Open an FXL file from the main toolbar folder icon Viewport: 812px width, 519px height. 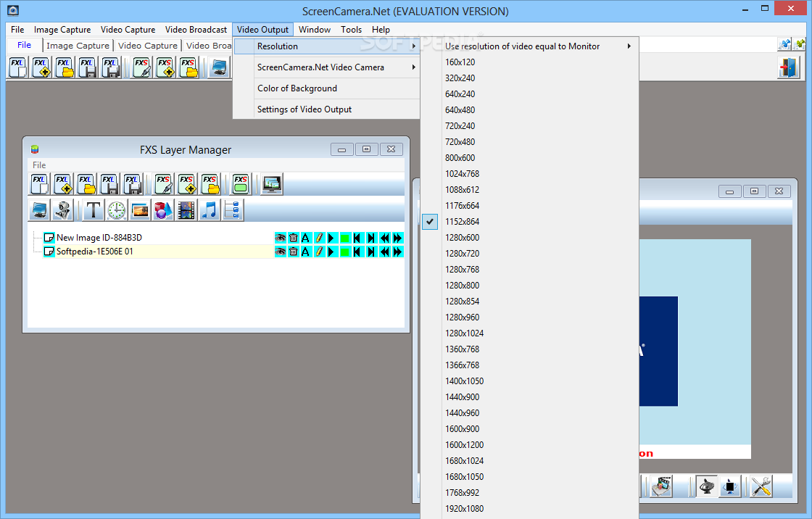tap(65, 68)
